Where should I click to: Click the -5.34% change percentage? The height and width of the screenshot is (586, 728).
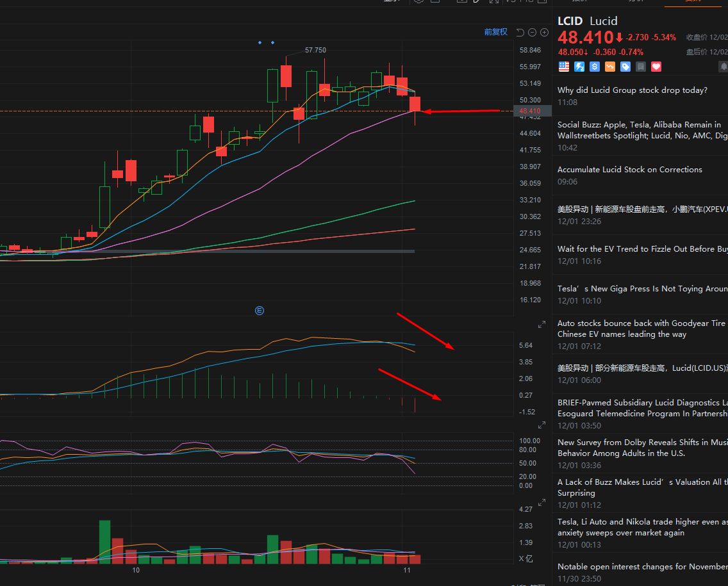664,38
